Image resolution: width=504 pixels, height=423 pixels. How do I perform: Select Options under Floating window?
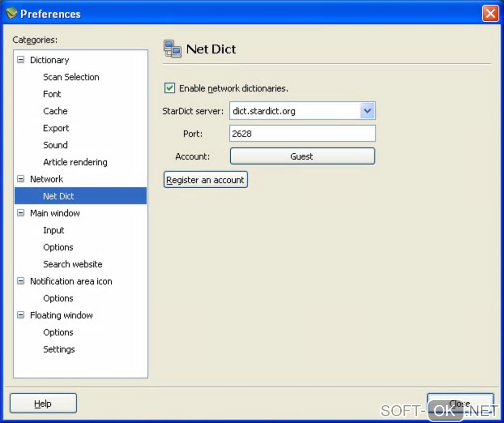pyautogui.click(x=58, y=333)
